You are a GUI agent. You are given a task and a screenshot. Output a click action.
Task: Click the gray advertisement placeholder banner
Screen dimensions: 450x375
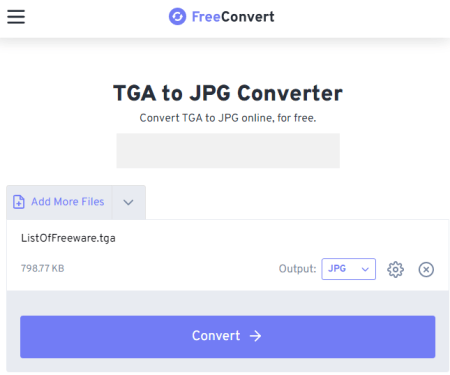pos(228,151)
